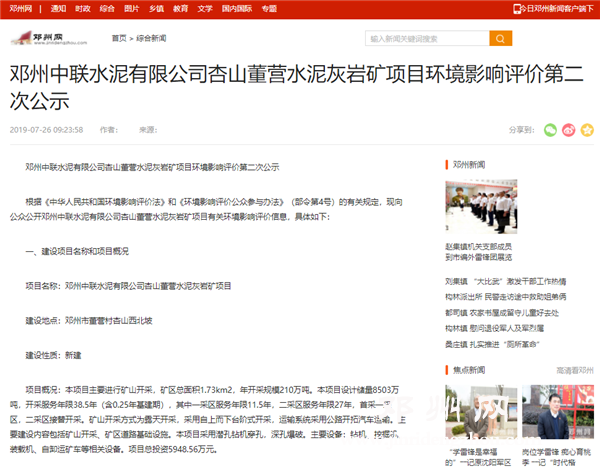Click the 高清看邓州 link
The width and height of the screenshot is (600, 470).
pos(575,370)
